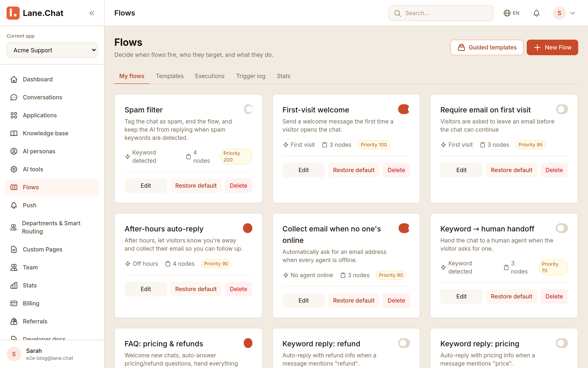Open the Acme Support app dropdown
The width and height of the screenshot is (588, 368).
tap(52, 50)
